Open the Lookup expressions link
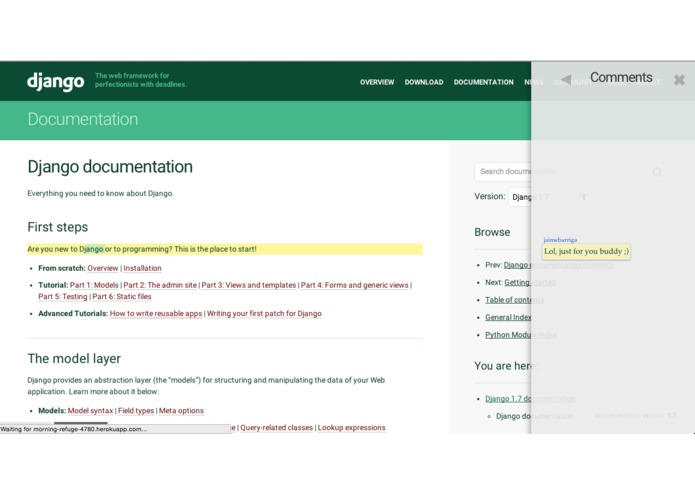695x494 pixels. click(351, 428)
